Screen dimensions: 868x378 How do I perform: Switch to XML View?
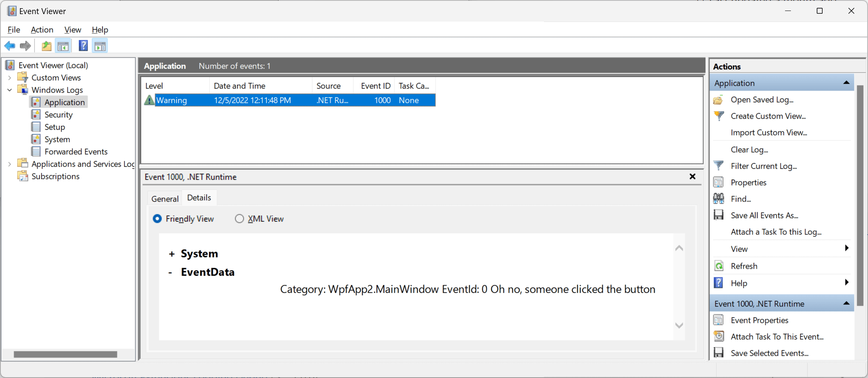239,219
